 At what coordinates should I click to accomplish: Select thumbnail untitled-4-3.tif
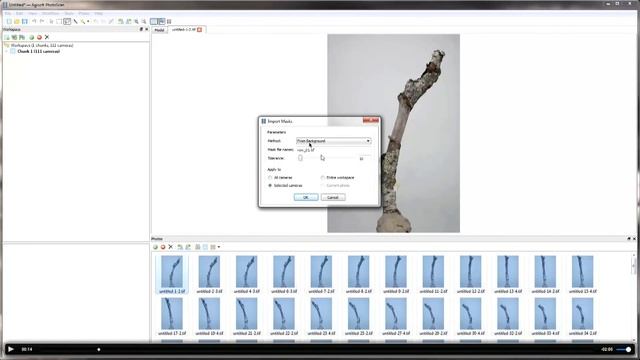tap(247, 274)
